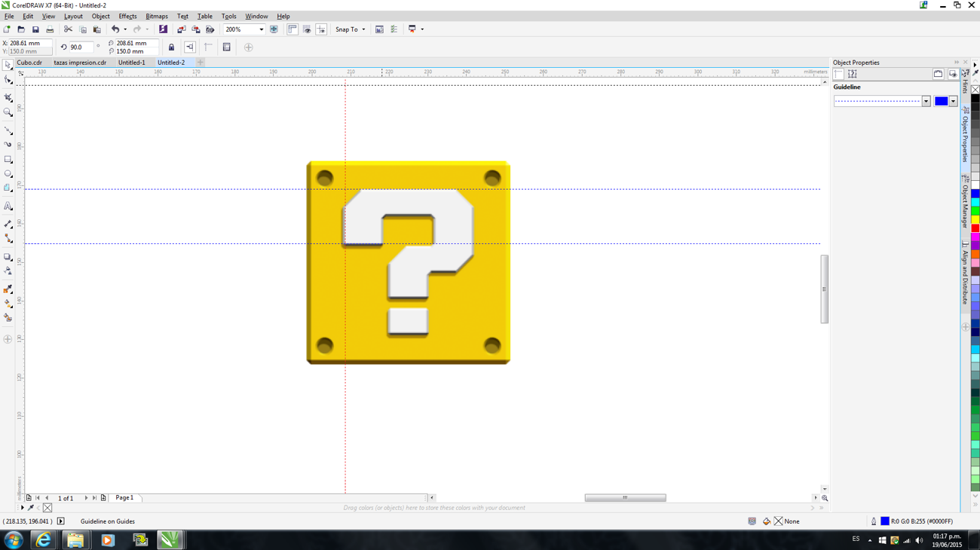Viewport: 980px width, 550px height.
Task: Toggle the guideline tab in Object Properties
Action: click(839, 74)
